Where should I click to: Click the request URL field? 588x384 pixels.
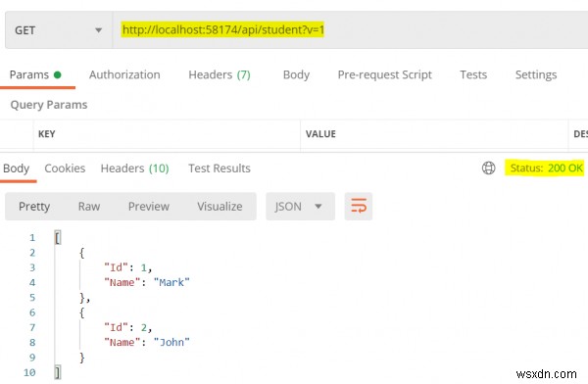(350, 30)
